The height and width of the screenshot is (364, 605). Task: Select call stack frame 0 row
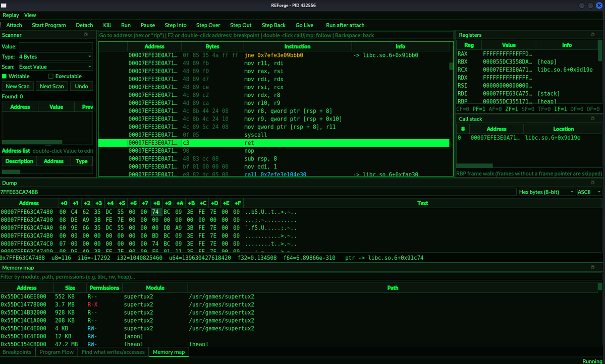(x=529, y=138)
